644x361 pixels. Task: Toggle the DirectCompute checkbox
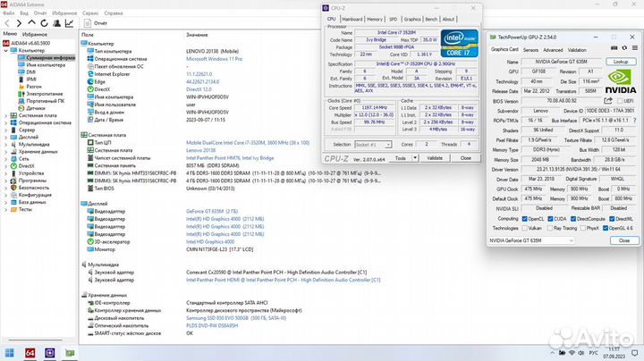tap(573, 219)
